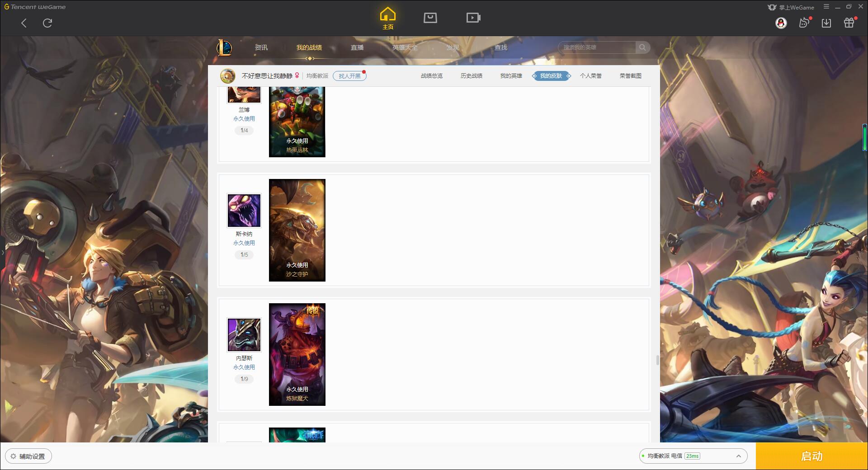Click the 启动 launch button
The width and height of the screenshot is (868, 470).
[x=812, y=456]
